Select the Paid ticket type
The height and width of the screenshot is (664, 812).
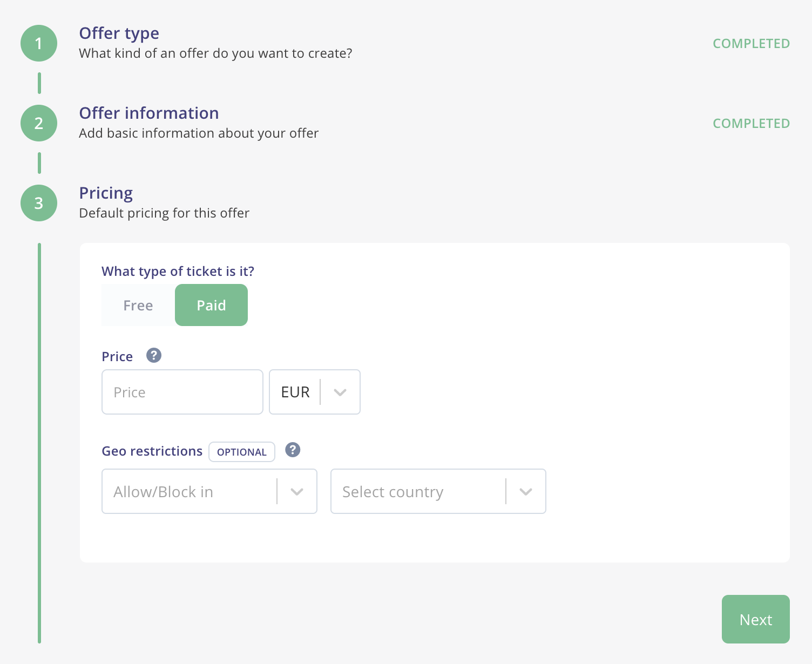(211, 305)
